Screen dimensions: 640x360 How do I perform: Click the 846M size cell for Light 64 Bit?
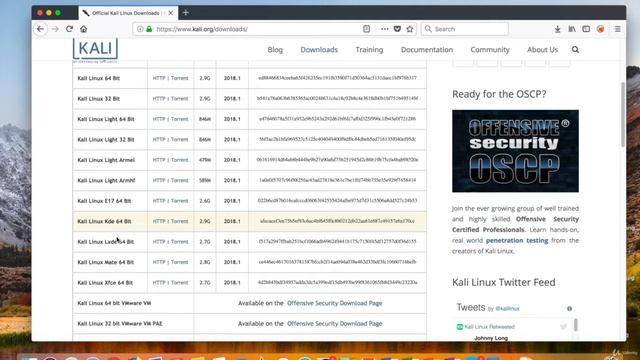click(205, 119)
